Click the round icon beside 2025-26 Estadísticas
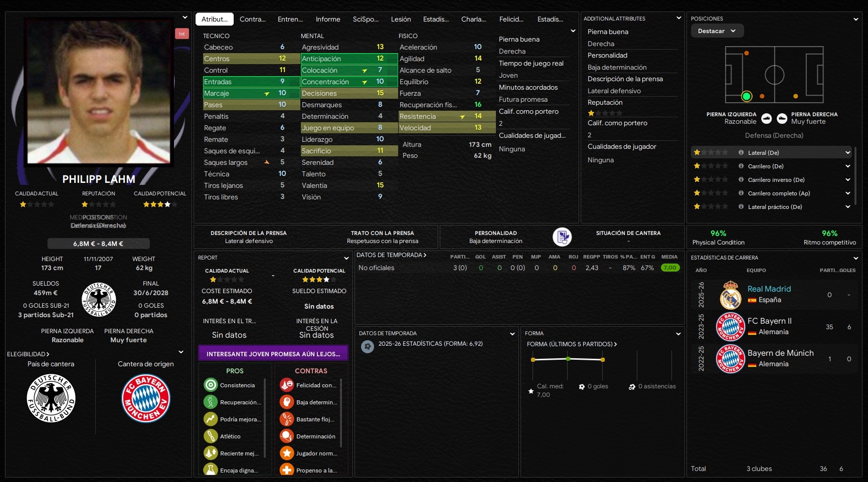This screenshot has width=868, height=482. click(x=368, y=346)
